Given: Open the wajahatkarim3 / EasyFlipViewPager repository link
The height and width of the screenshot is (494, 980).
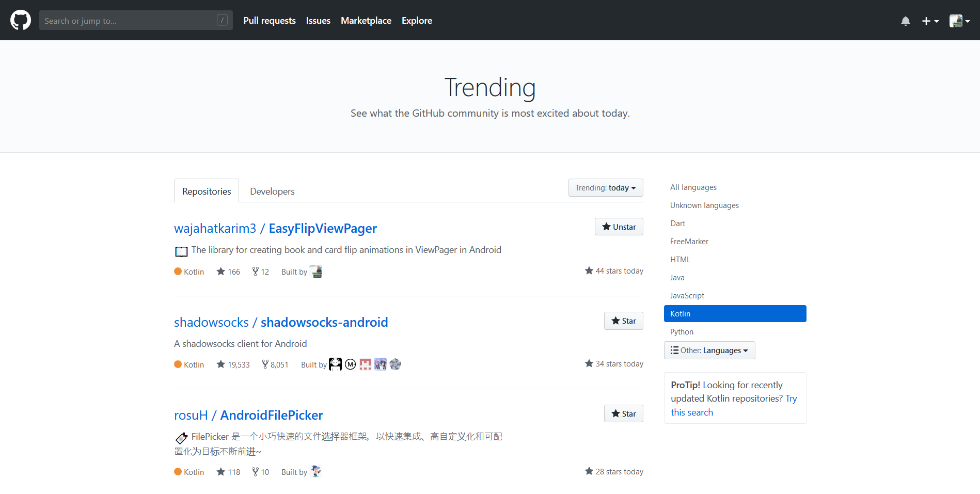Looking at the screenshot, I should [x=275, y=228].
